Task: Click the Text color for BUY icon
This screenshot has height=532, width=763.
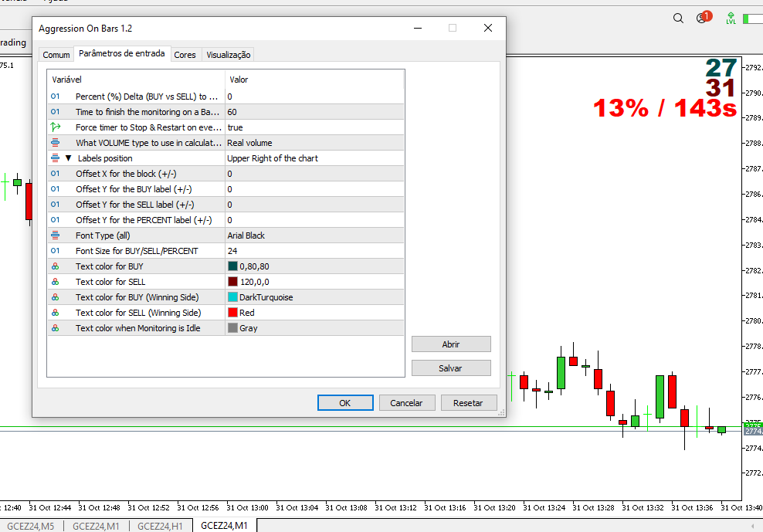Action: tap(55, 266)
